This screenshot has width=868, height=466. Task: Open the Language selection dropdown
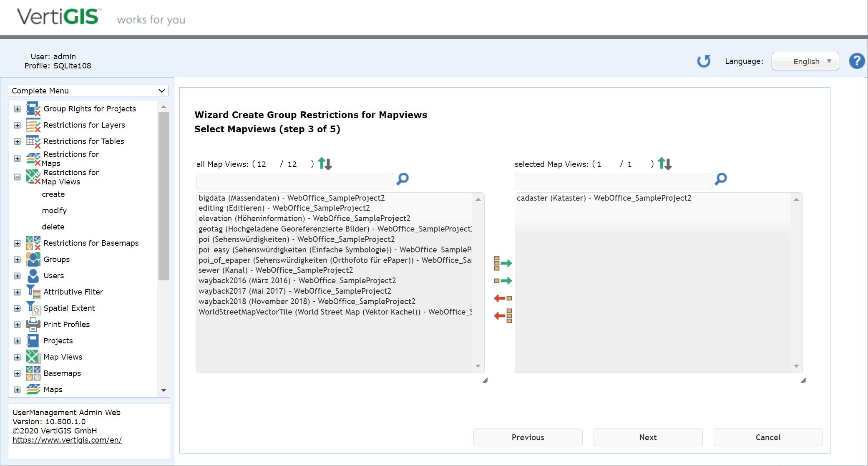pyautogui.click(x=805, y=61)
